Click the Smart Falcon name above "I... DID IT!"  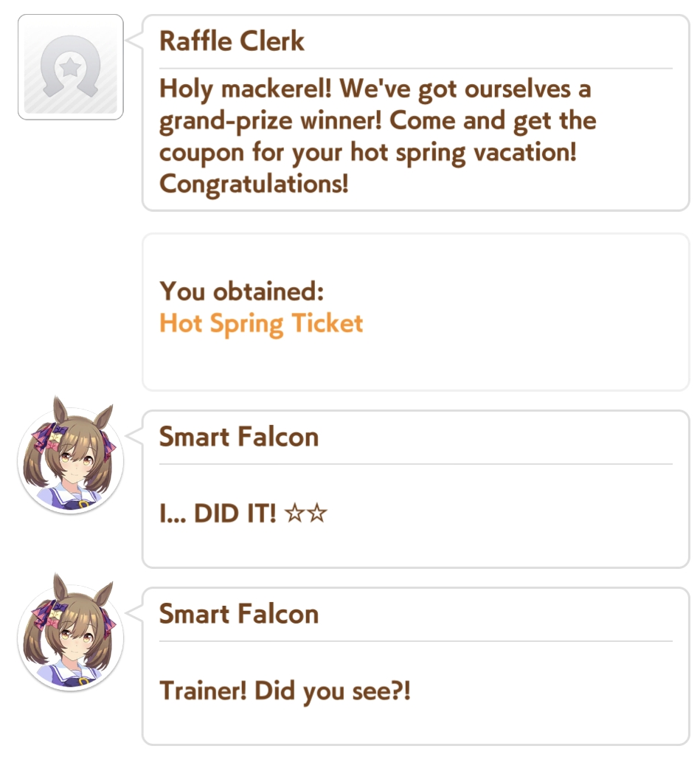click(x=239, y=437)
